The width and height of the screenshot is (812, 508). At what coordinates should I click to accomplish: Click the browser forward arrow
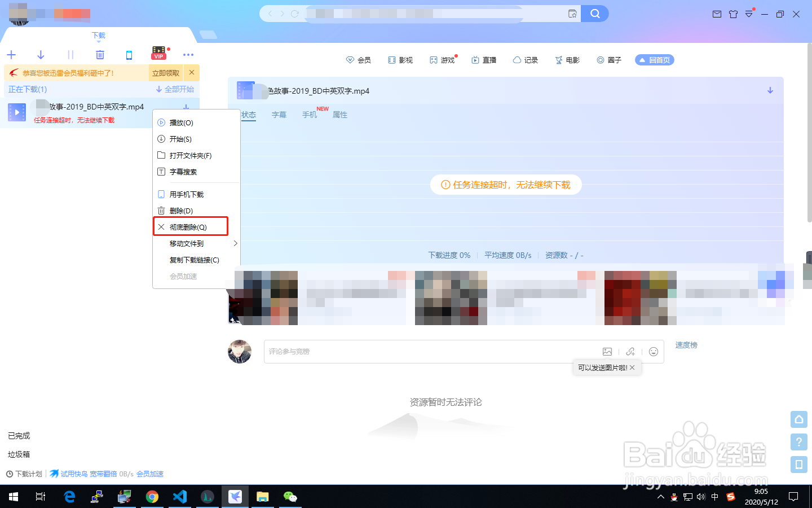point(282,14)
